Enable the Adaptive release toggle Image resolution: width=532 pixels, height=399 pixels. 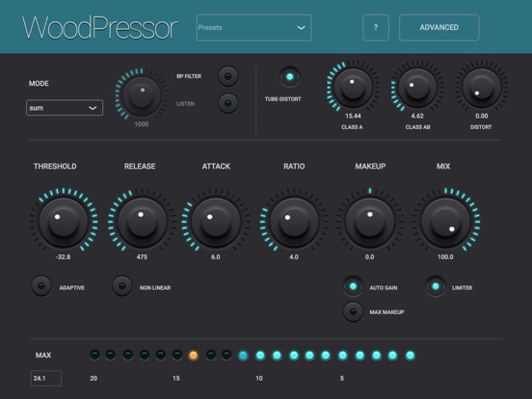(41, 286)
